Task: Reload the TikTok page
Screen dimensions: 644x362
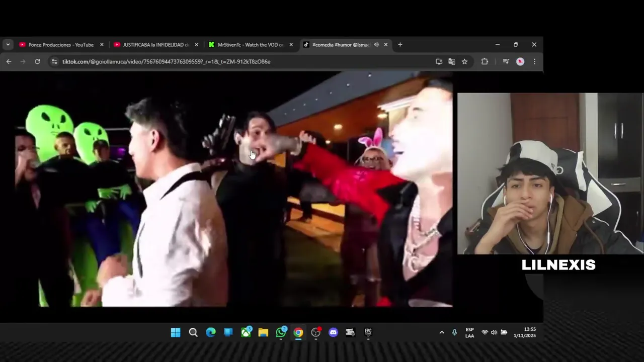Action: tap(37, 61)
